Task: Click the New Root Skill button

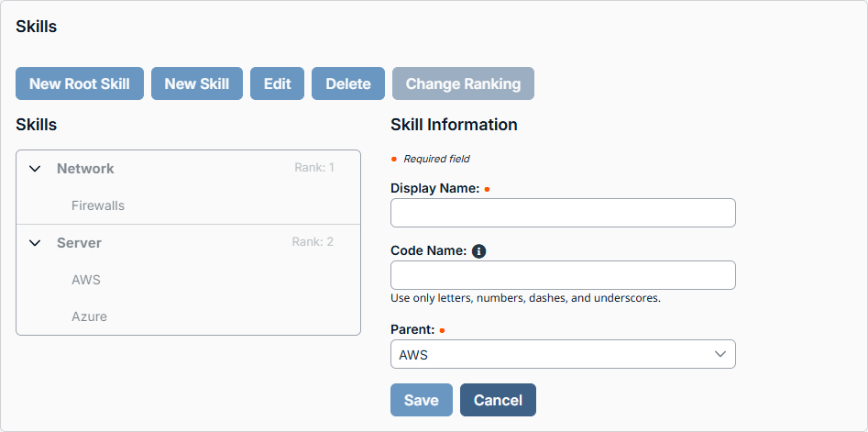Action: click(80, 83)
